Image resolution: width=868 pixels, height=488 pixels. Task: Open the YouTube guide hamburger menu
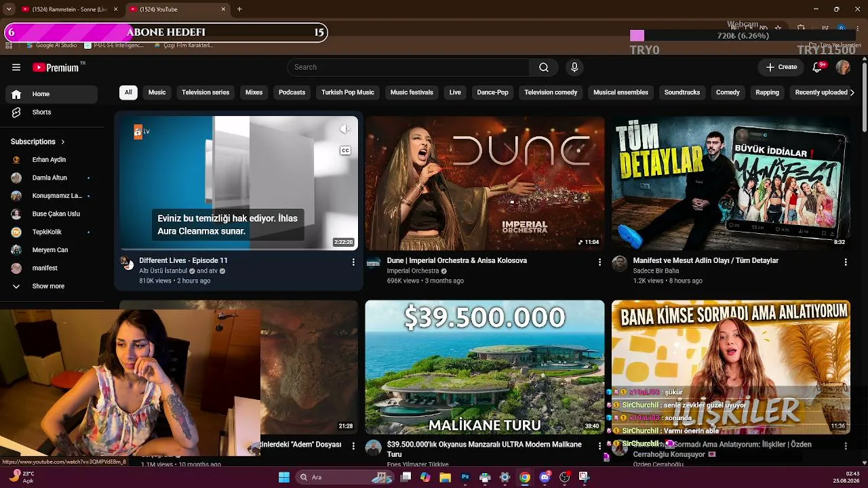16,67
